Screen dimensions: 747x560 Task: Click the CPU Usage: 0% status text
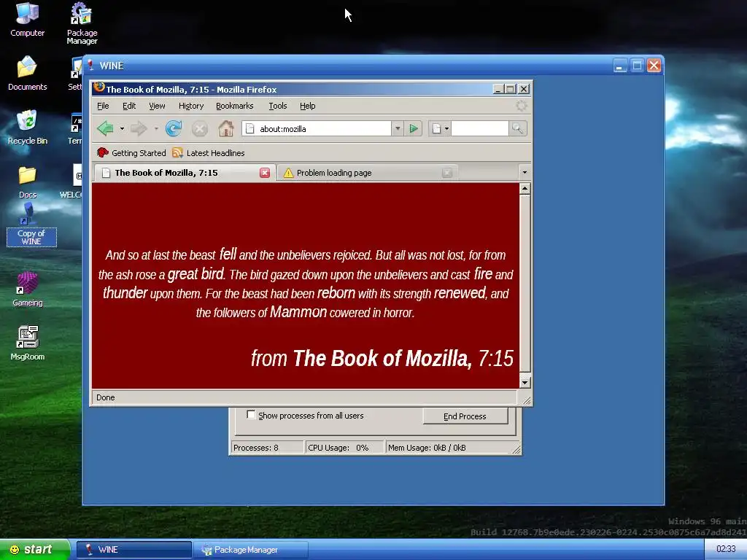coord(338,448)
